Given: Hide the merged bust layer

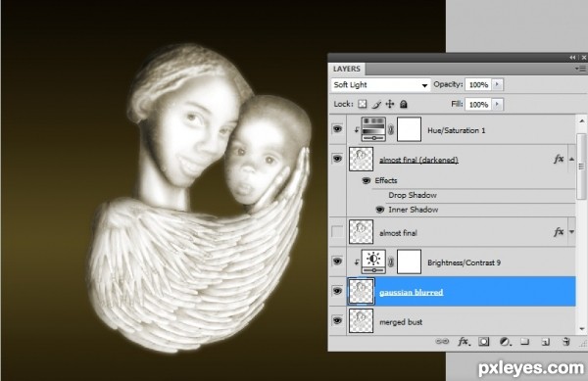Looking at the screenshot, I should coord(337,320).
